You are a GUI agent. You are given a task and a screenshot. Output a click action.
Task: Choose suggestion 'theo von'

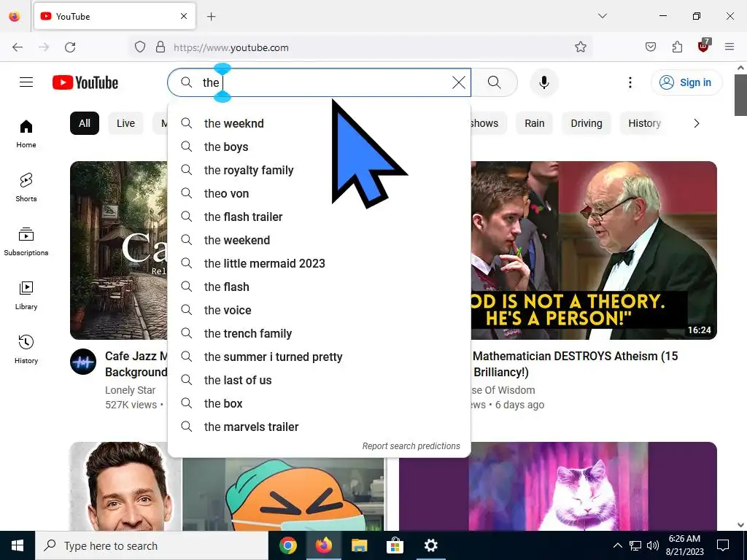point(320,193)
